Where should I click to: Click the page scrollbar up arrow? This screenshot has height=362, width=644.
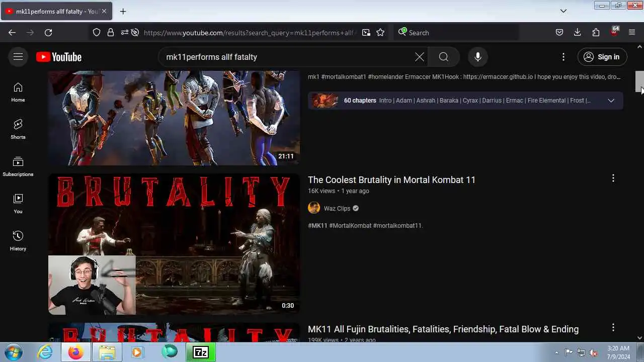(639, 47)
